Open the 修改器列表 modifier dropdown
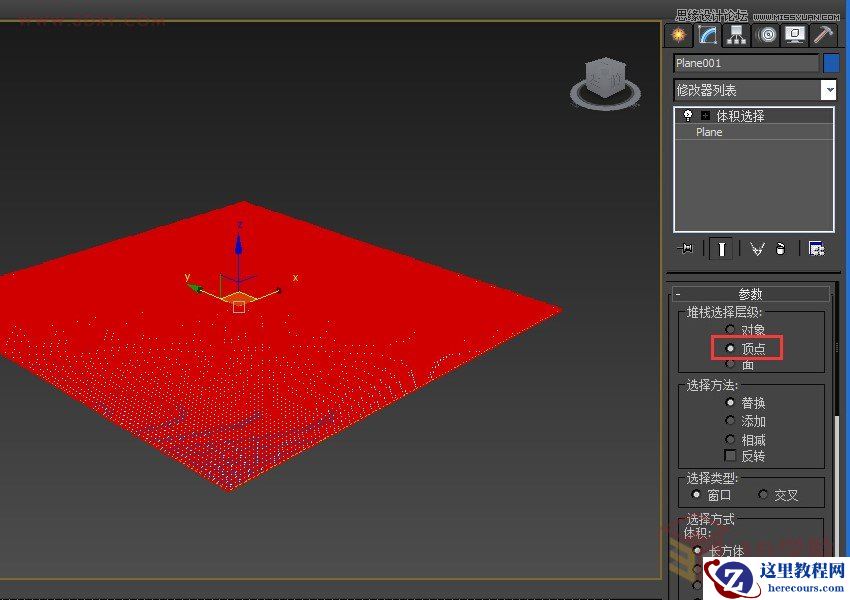 point(830,89)
